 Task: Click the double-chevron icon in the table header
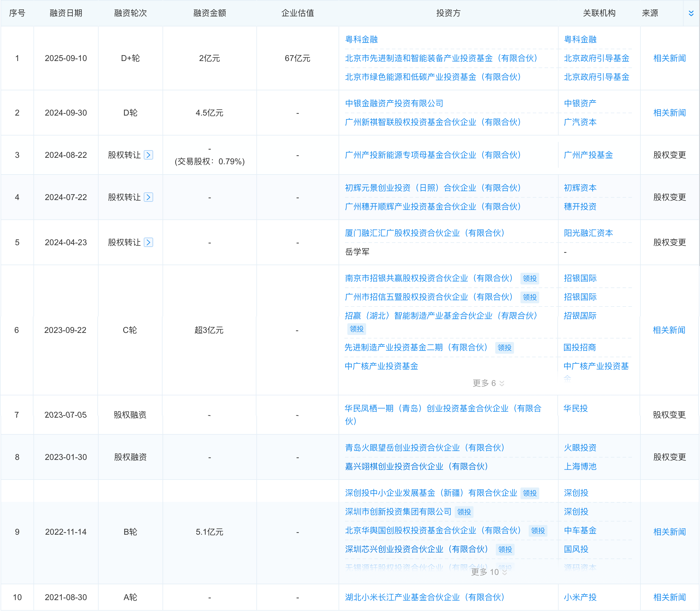click(x=691, y=13)
